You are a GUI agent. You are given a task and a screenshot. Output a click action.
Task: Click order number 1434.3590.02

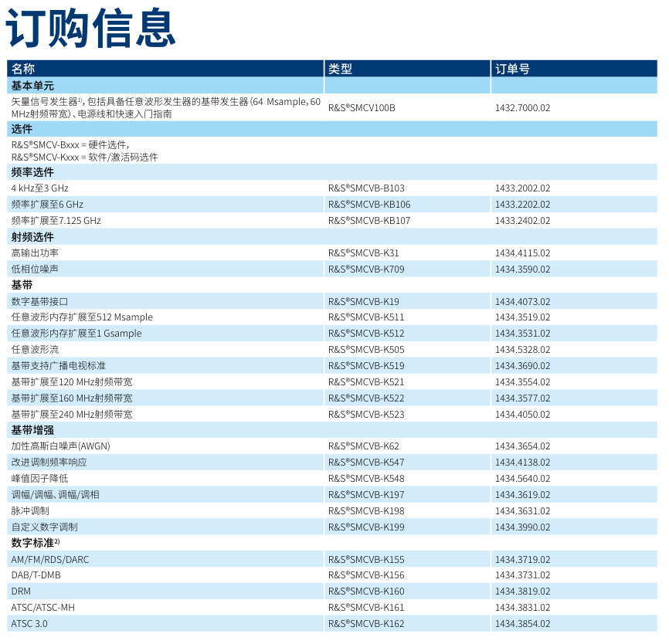[522, 269]
